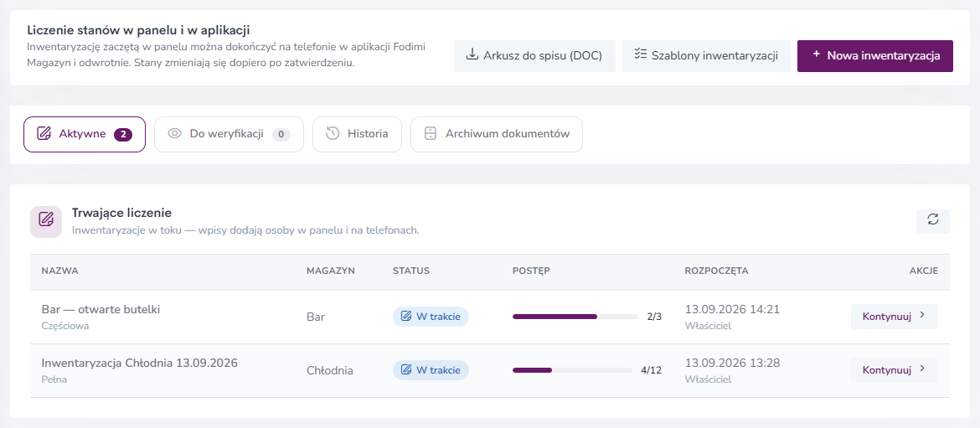
Task: Click the Trwające liczenie heading
Action: click(122, 213)
